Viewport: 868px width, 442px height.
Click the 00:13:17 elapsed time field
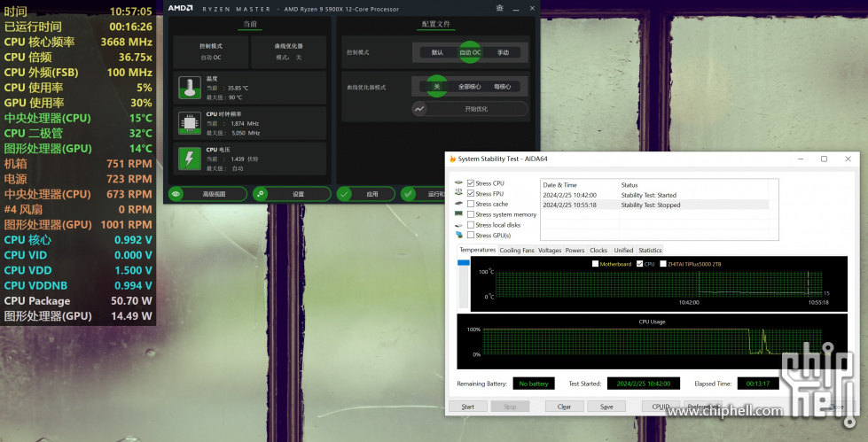[x=758, y=384]
